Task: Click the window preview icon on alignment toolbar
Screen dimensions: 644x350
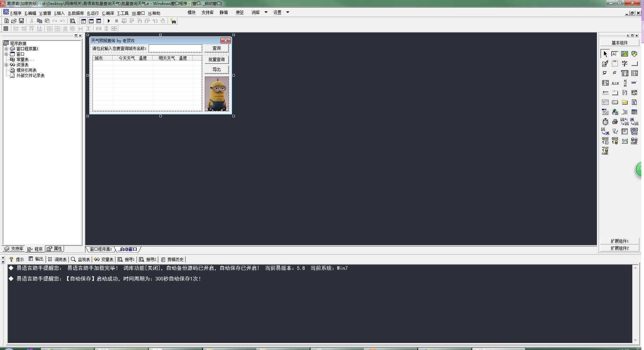Action: [x=6, y=29]
